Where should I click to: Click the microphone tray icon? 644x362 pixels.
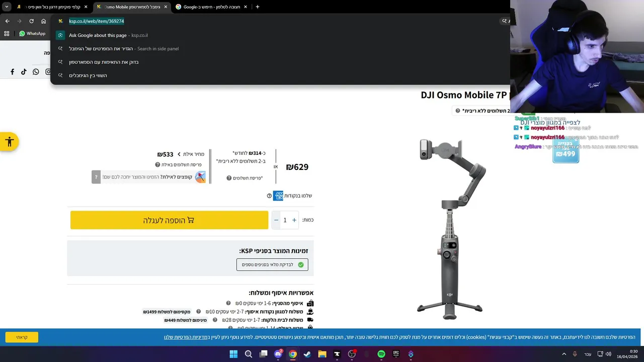tap(575, 354)
